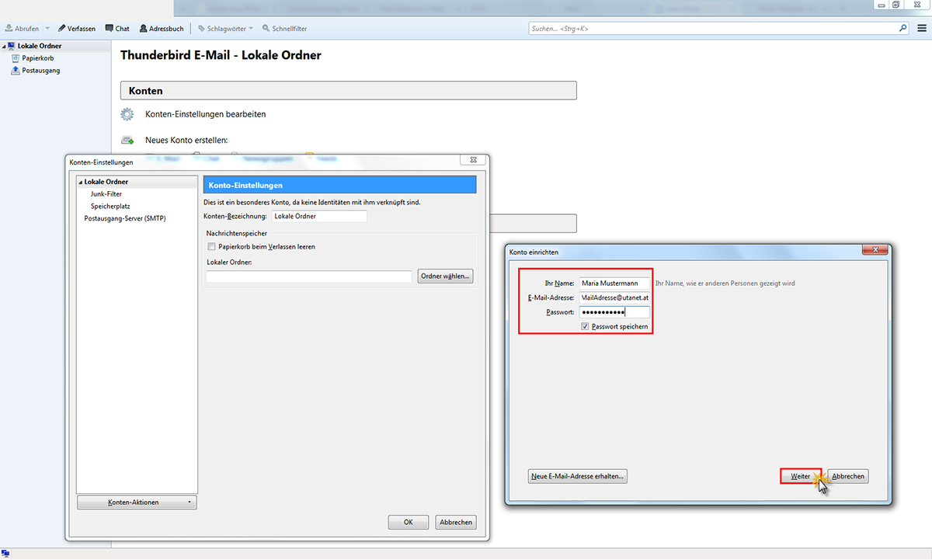Viewport: 932px width, 560px height.
Task: Click the Abrufen get-mail toolbar button
Action: click(x=22, y=29)
